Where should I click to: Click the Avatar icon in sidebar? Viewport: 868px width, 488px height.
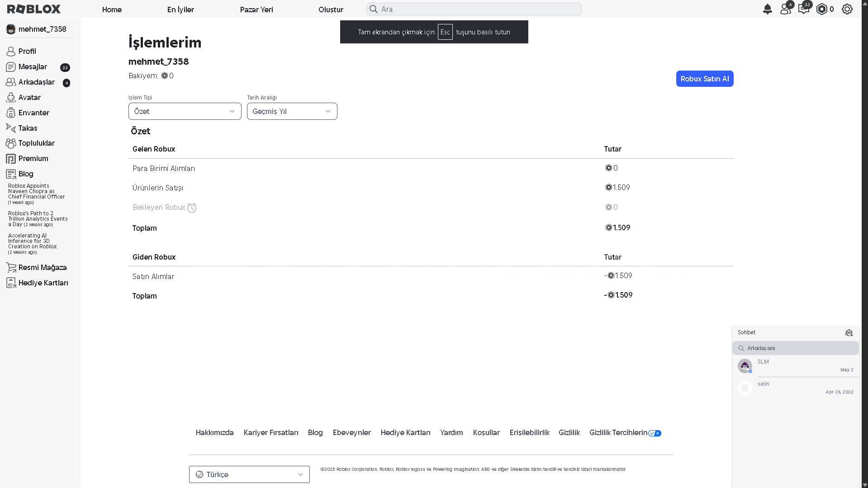click(11, 98)
